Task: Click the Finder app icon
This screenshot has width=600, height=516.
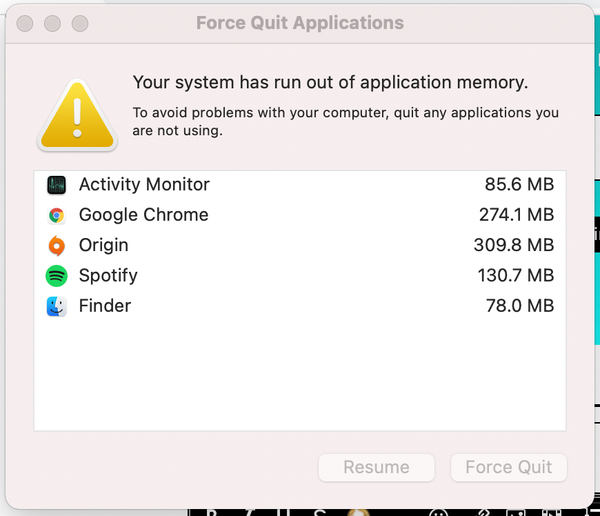Action: pos(56,306)
